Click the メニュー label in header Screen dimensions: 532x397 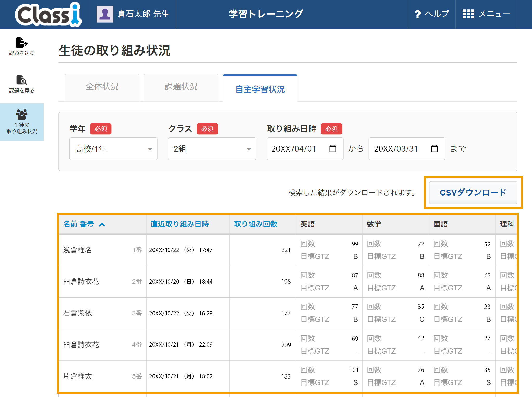[x=494, y=14]
